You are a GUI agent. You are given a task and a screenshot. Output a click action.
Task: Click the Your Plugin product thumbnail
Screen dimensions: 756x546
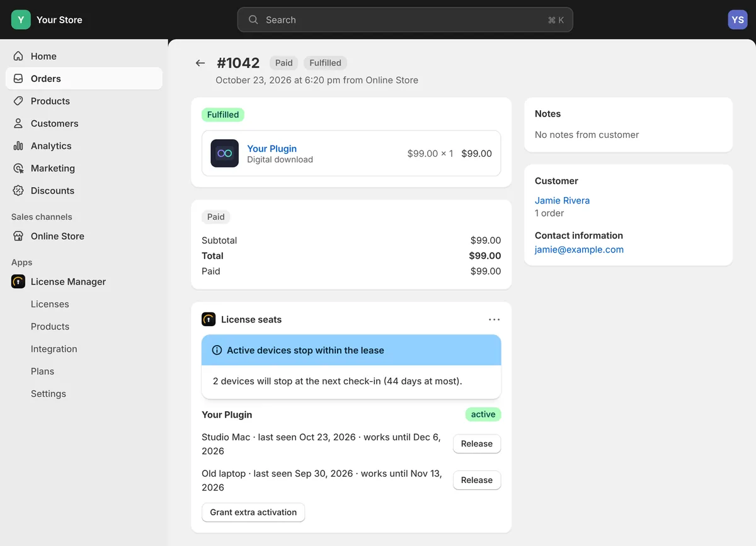[x=224, y=153]
